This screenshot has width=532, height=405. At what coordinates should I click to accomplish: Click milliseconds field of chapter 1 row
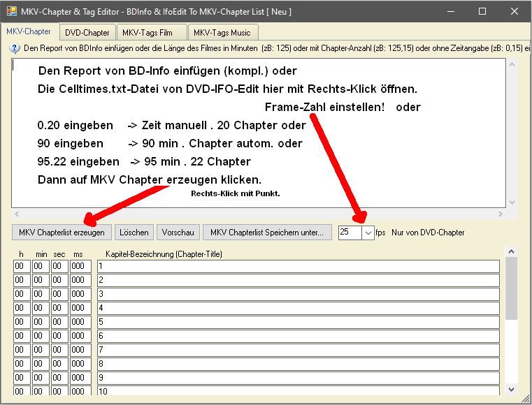tap(81, 266)
